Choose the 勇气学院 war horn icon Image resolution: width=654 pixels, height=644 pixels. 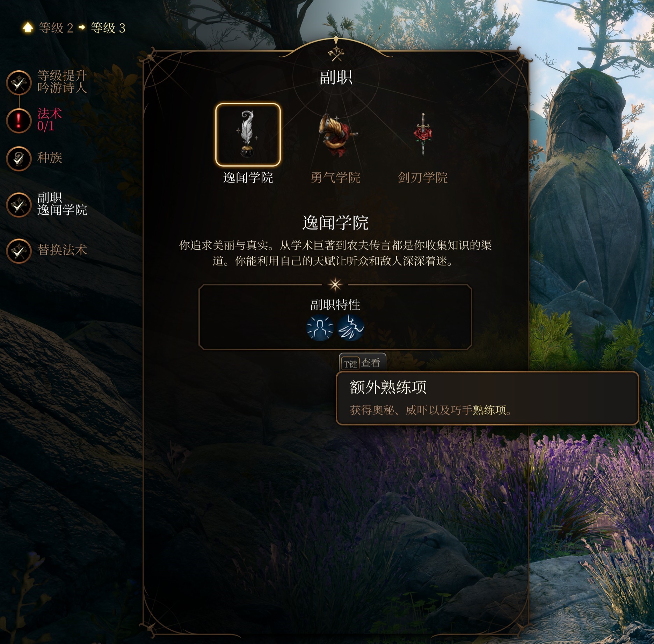336,135
